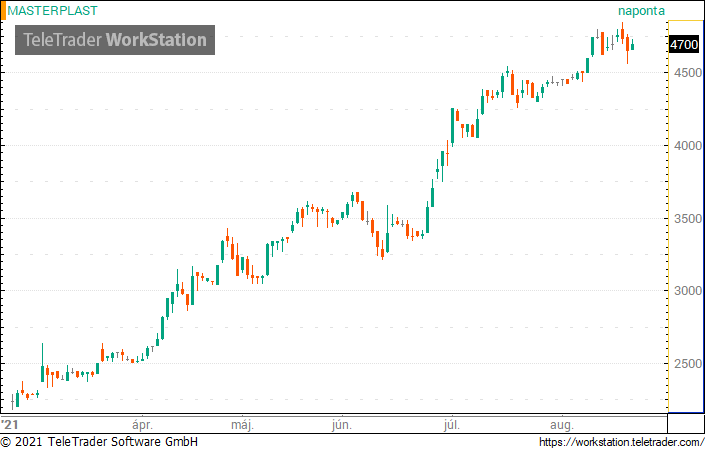Click the TeleTrader Software GmbH copyright text

(x=99, y=442)
